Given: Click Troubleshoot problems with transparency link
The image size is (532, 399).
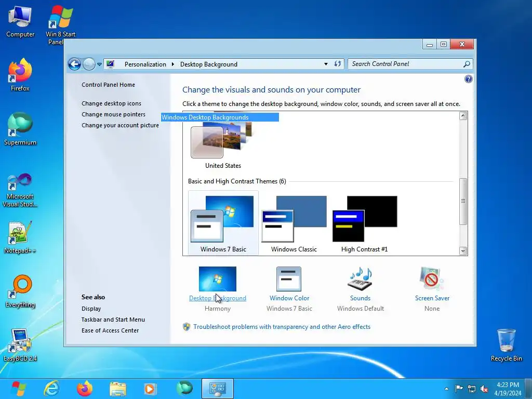Looking at the screenshot, I should coord(282,327).
